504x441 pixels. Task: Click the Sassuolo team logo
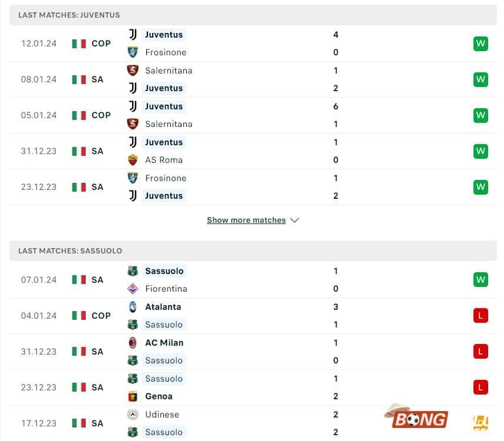tap(132, 271)
